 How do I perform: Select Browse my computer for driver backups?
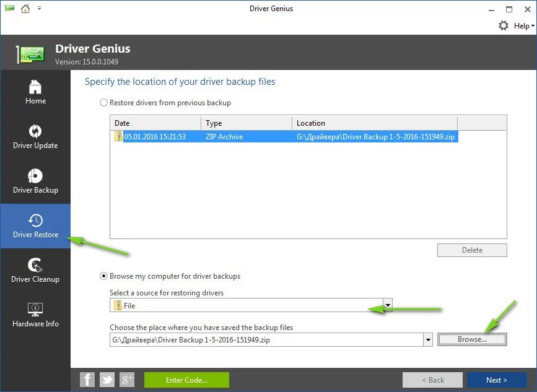(x=103, y=276)
